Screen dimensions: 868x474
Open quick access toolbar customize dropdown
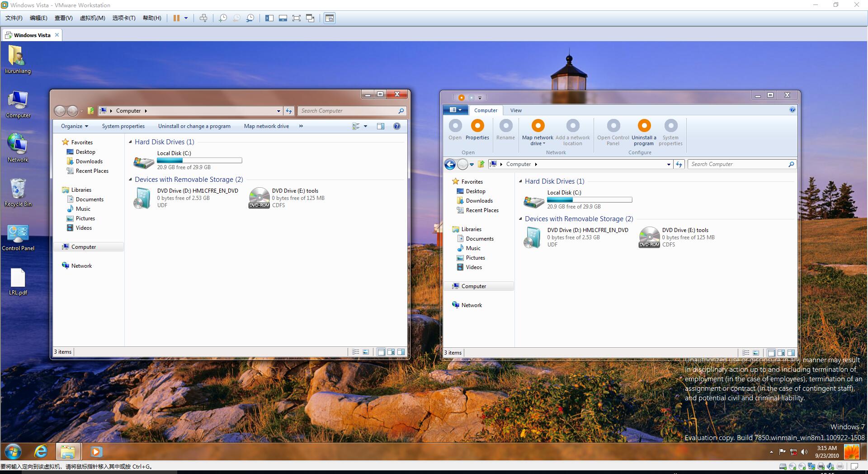(x=480, y=98)
